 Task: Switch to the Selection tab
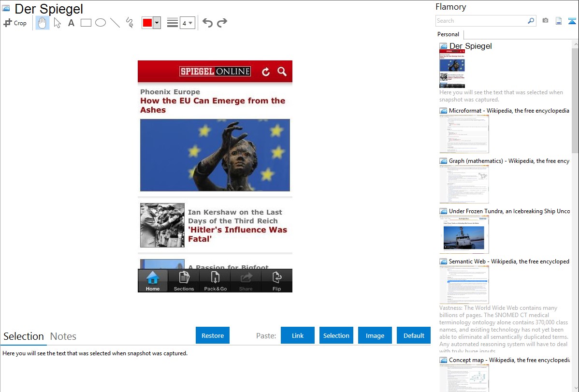24,336
